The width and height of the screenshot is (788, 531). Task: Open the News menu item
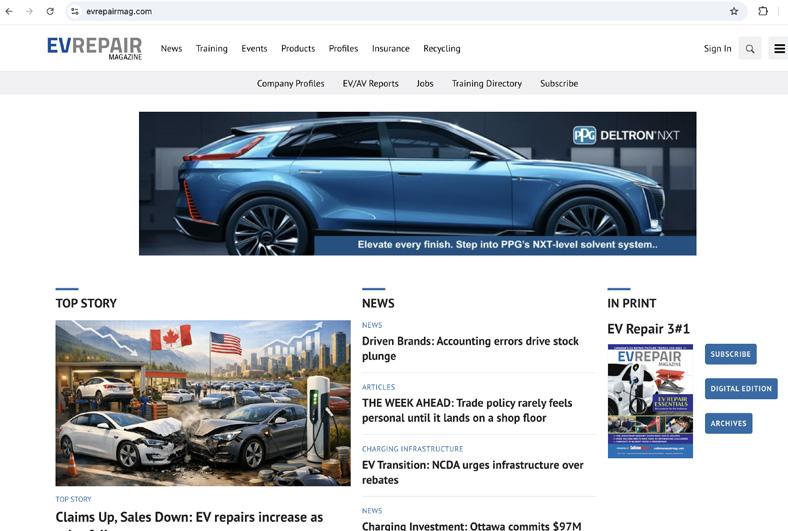click(171, 48)
